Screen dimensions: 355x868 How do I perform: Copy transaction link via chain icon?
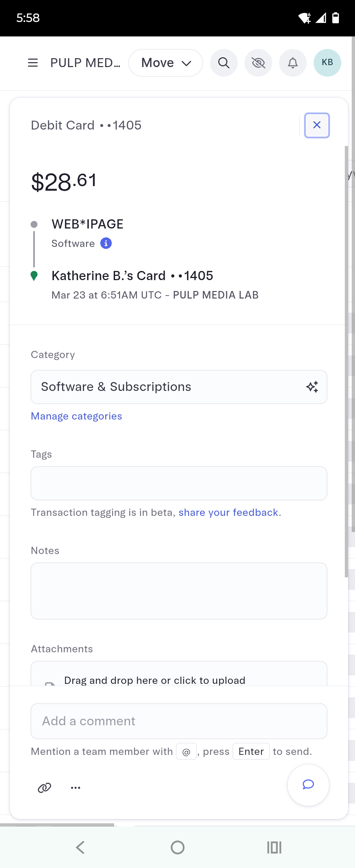[44, 787]
